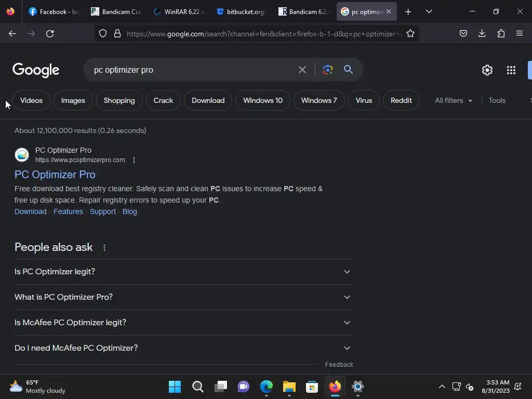
Task: Clear the Google search box
Action: click(x=302, y=70)
